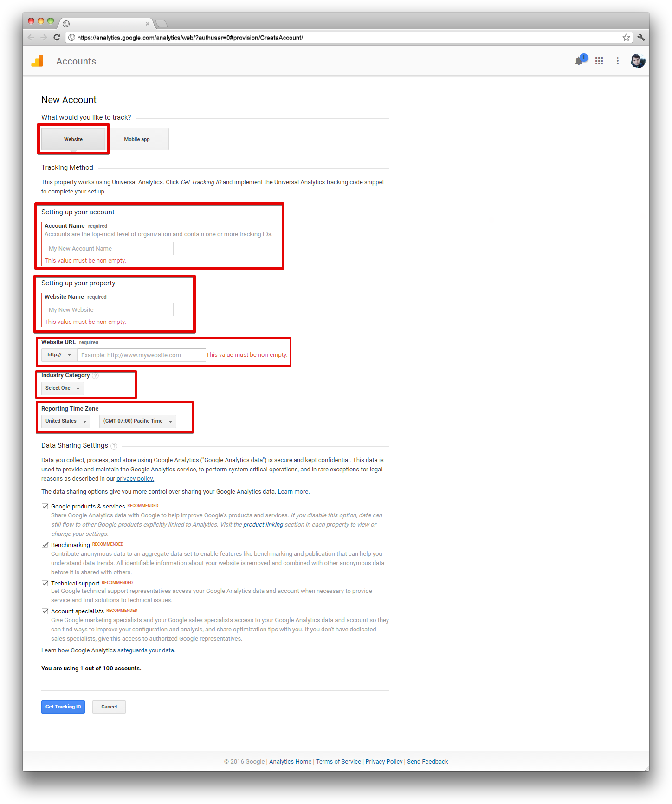Focus the Account Name input field
The image size is (672, 804).
click(109, 249)
